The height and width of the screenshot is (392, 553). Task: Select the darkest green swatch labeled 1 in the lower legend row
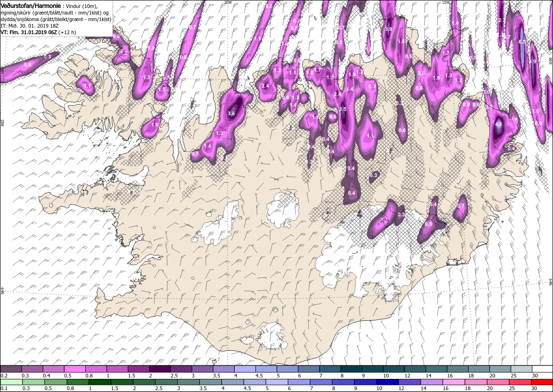coord(100,382)
